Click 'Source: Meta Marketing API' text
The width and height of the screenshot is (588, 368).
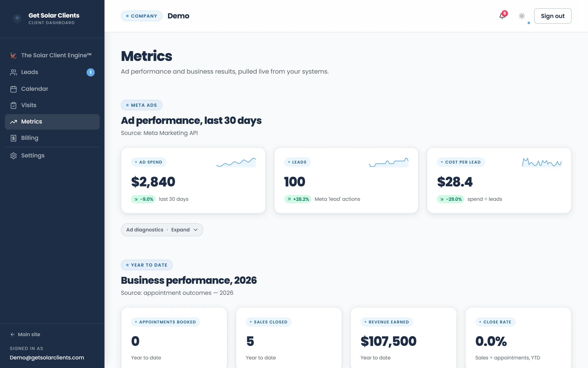(159, 133)
